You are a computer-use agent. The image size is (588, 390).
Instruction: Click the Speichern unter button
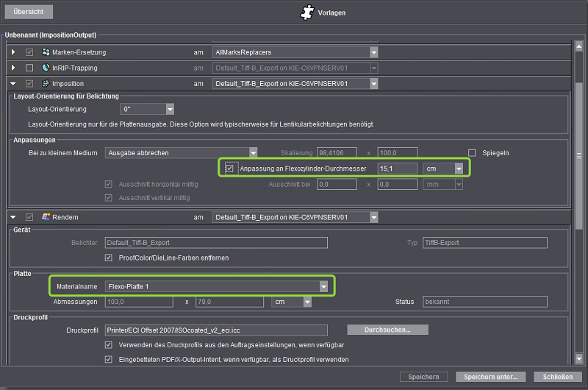tap(491, 377)
